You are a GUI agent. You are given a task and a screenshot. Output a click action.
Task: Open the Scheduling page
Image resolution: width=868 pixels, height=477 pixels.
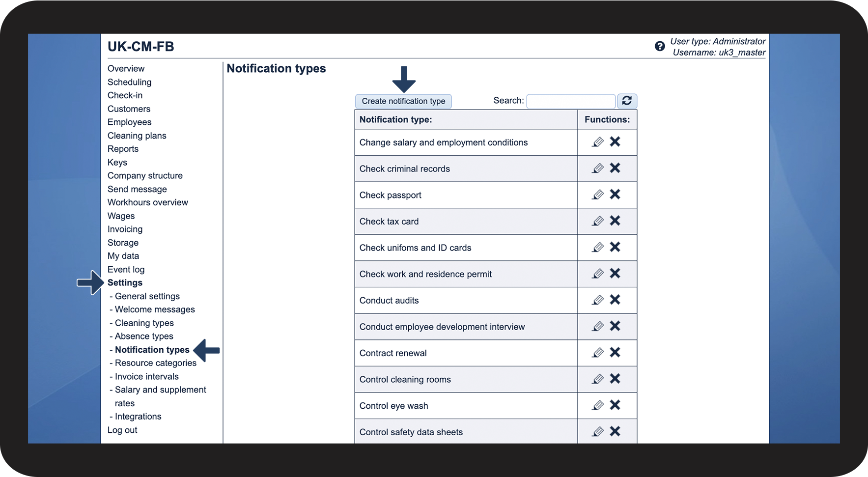tap(129, 82)
